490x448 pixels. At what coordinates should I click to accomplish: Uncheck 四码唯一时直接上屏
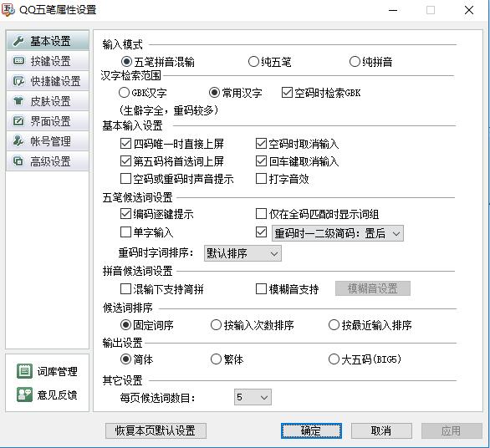[x=125, y=144]
